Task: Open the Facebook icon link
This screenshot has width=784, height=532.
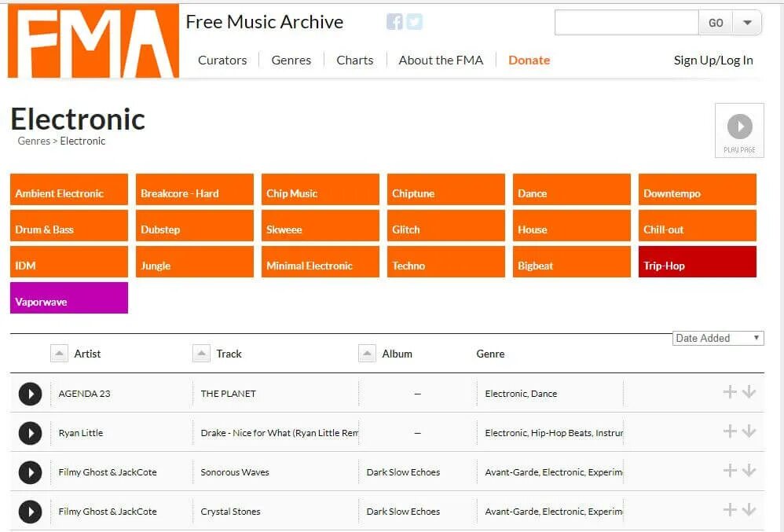Action: 394,21
